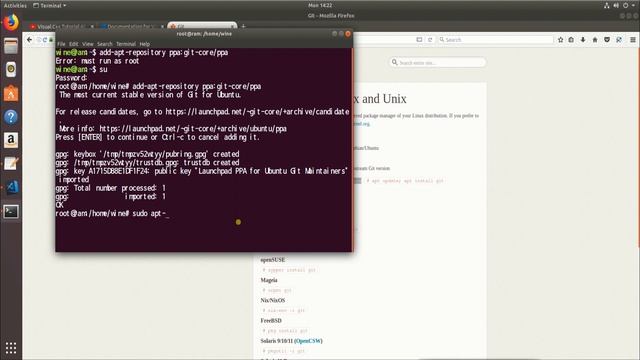Click the terminal title root@ram: /home/wine
Viewport: 640px width, 360px height.
point(204,34)
